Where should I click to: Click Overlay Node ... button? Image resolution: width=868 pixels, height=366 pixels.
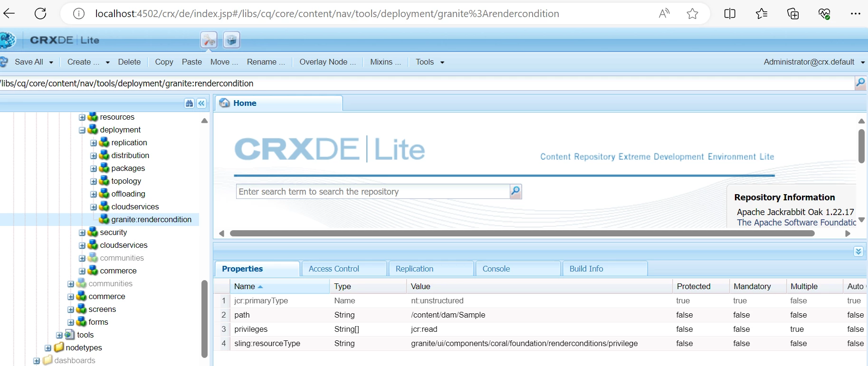[x=327, y=62]
